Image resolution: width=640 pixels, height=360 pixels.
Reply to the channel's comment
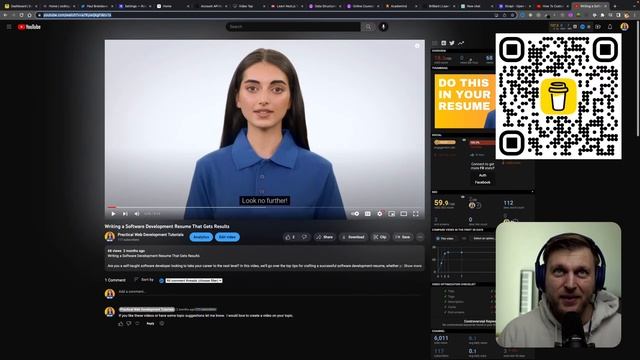(x=151, y=324)
